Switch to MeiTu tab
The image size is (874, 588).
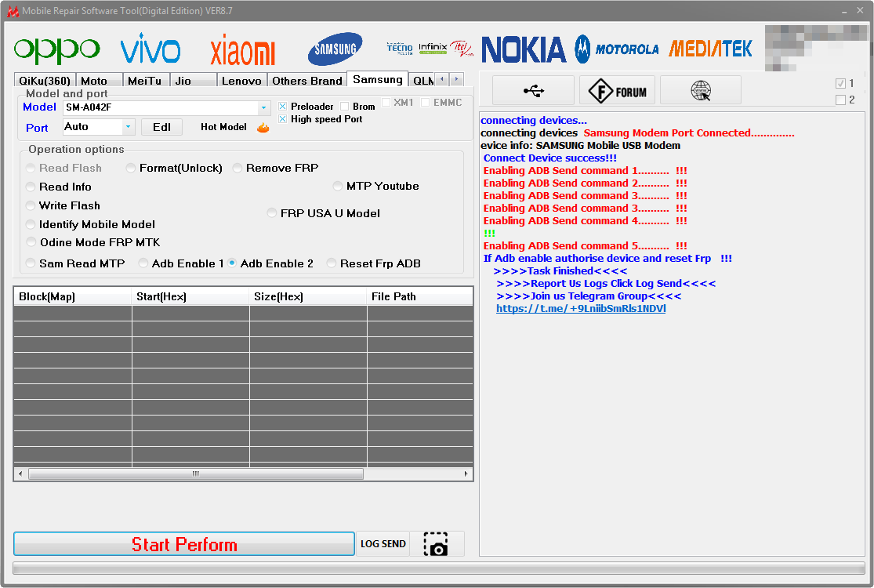pyautogui.click(x=146, y=80)
